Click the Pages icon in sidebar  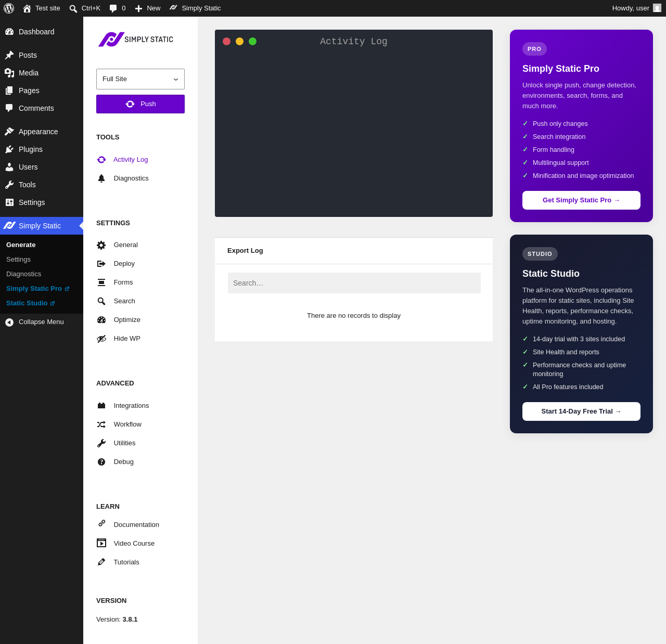tap(9, 91)
